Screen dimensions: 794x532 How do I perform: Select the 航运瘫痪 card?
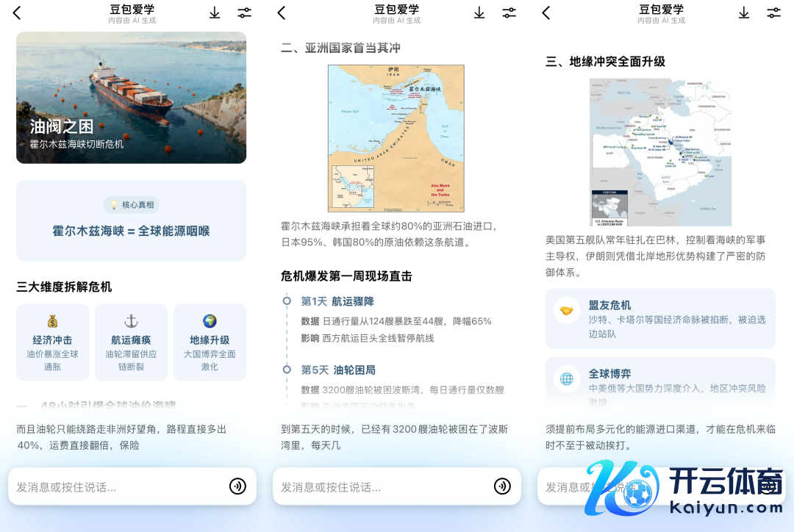click(131, 342)
